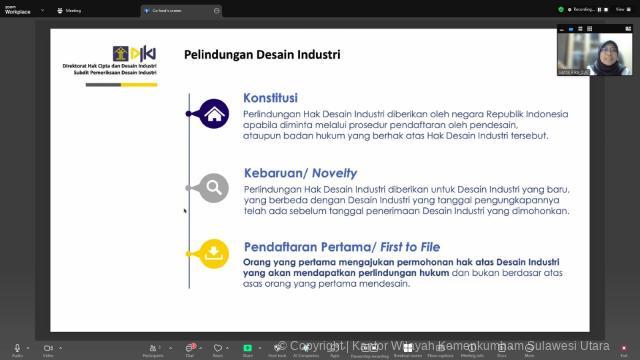This screenshot has width=640, height=360.
Task: Click the green encryption shield icon
Action: pyautogui.click(x=561, y=9)
